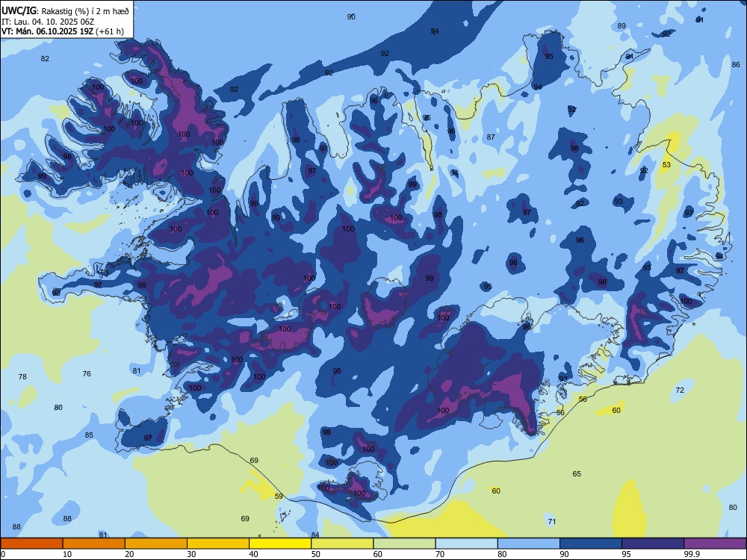Viewport: 747px width, 560px height.
Task: Click the map value '71' in the southern sea
Action: pyautogui.click(x=552, y=521)
